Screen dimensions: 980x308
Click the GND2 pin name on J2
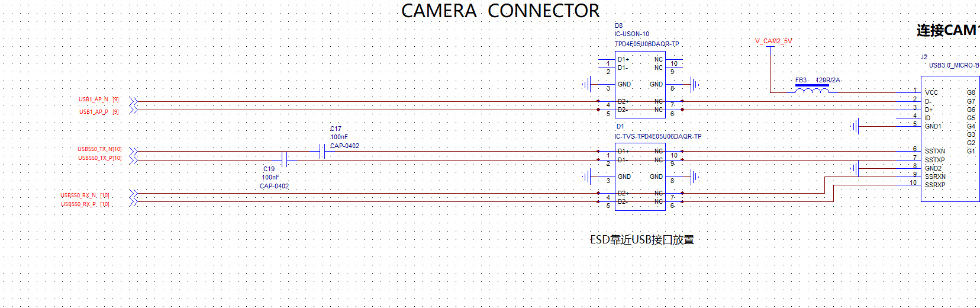933,168
